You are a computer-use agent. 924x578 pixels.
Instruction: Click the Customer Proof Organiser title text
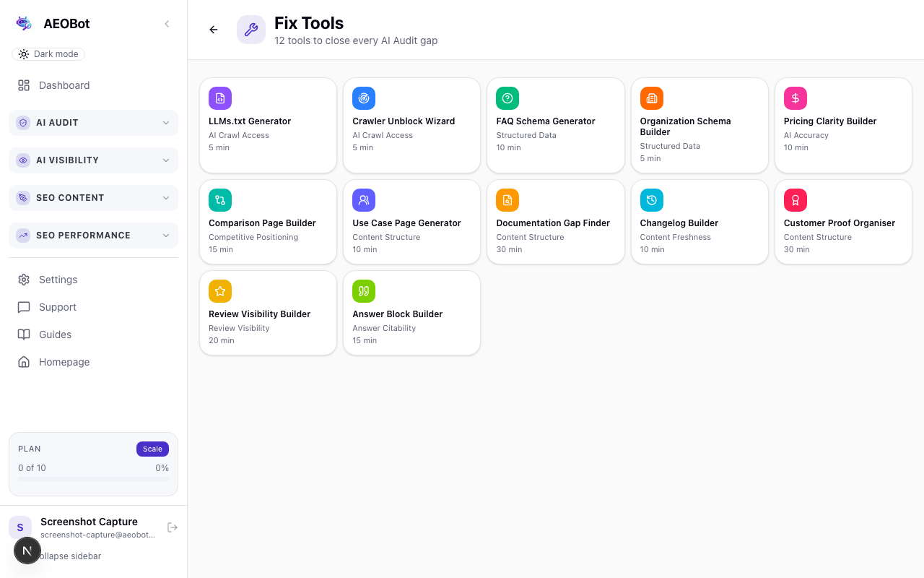[x=839, y=223]
